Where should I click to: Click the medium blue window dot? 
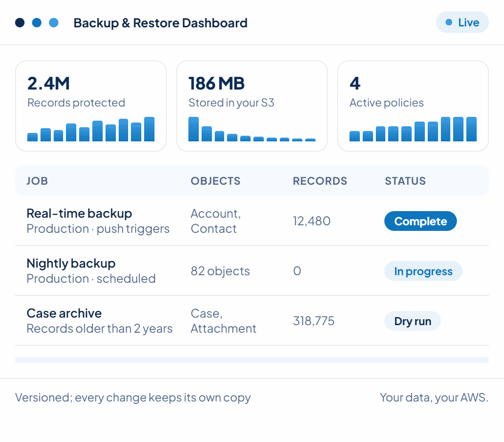pyautogui.click(x=37, y=23)
